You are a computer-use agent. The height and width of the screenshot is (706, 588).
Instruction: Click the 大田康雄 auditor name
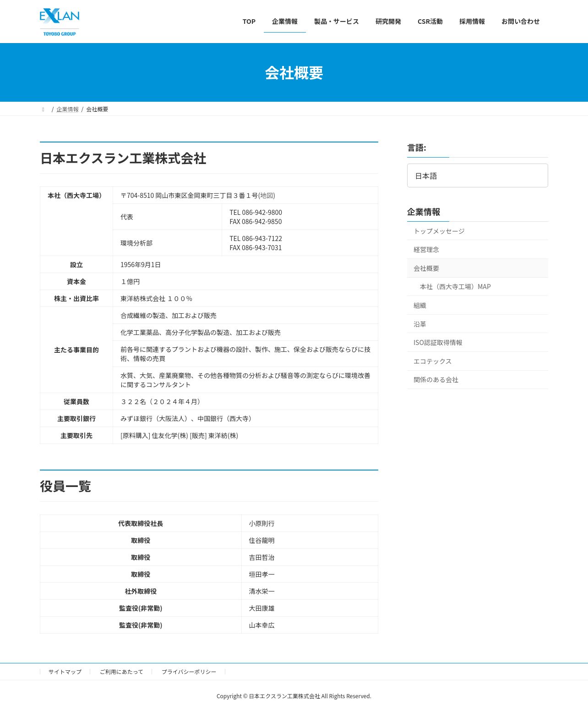[262, 608]
